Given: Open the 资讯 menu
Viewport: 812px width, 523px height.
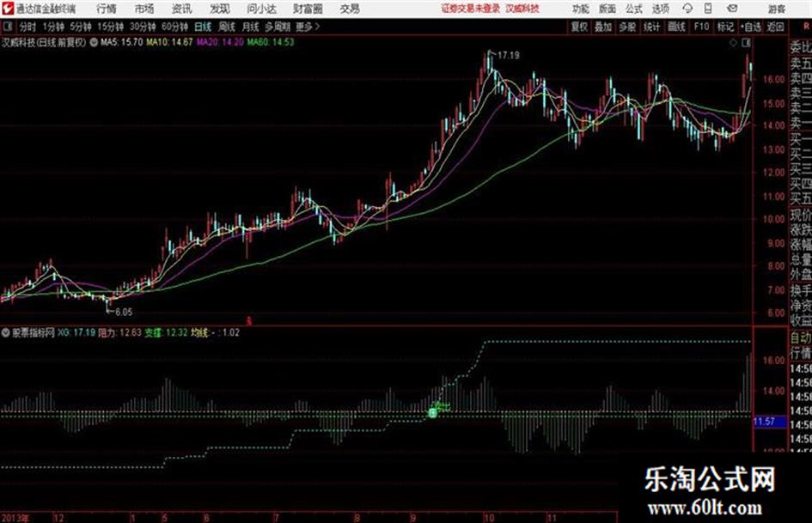Looking at the screenshot, I should (x=182, y=9).
